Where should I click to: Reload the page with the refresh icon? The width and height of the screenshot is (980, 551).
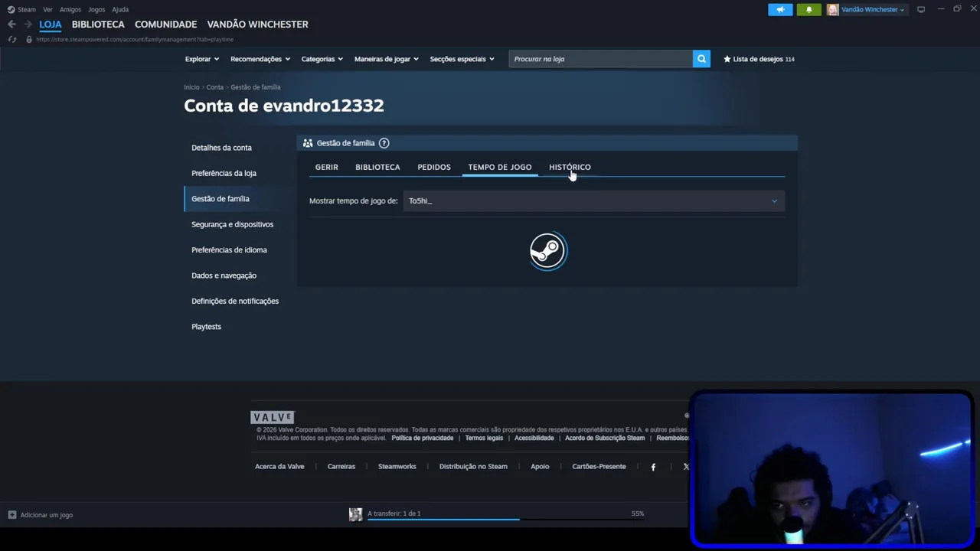tap(12, 39)
